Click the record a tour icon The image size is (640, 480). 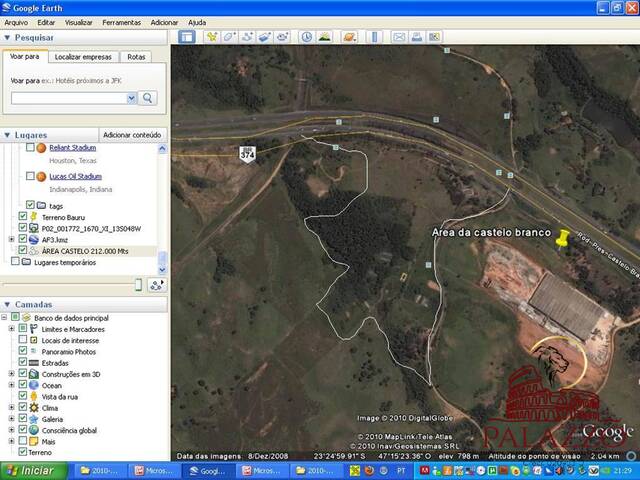point(282,37)
